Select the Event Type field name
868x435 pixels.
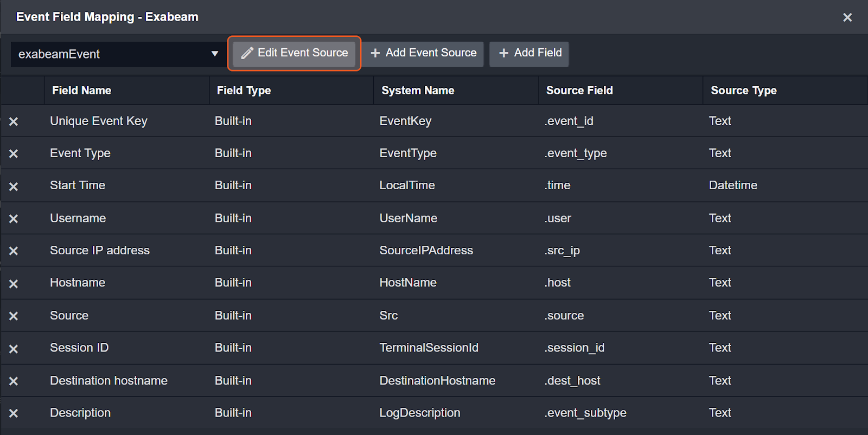tap(80, 153)
